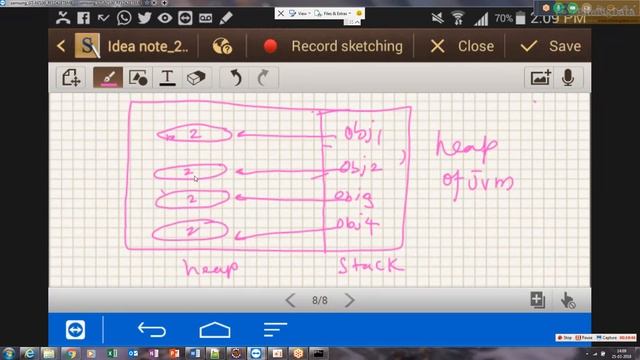Viewport: 640px width, 360px height.
Task: Go to the previous page
Action: point(290,300)
